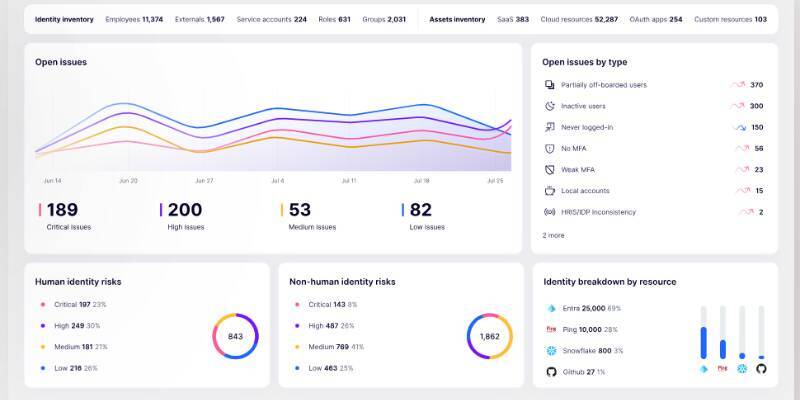The image size is (800, 400).
Task: Click the Inactive users moon icon
Action: coord(549,106)
